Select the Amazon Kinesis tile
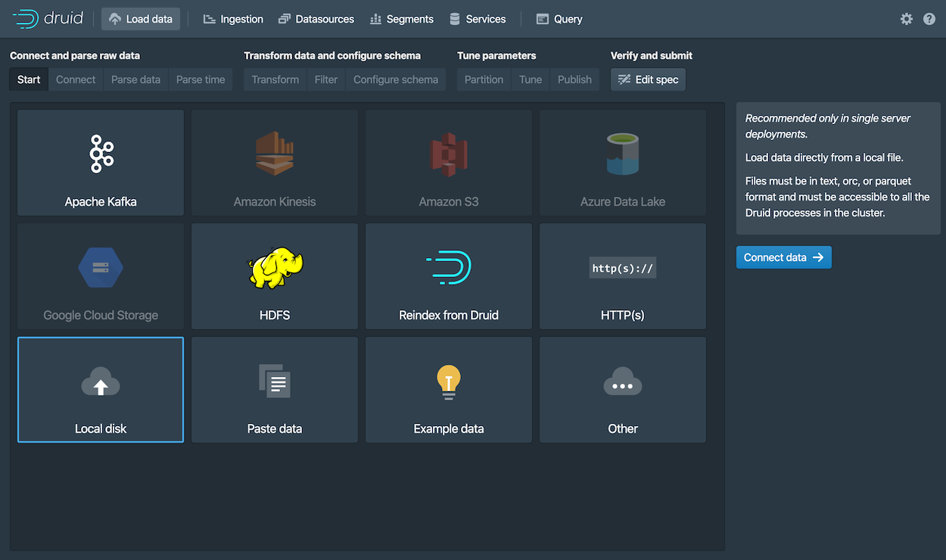The image size is (946, 560). 274,163
